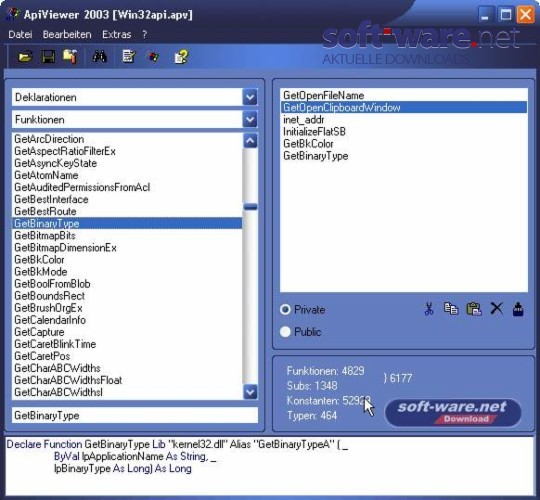Screen dimensions: 540x500
Task: Expand the Deklarationen dropdown
Action: (x=250, y=97)
